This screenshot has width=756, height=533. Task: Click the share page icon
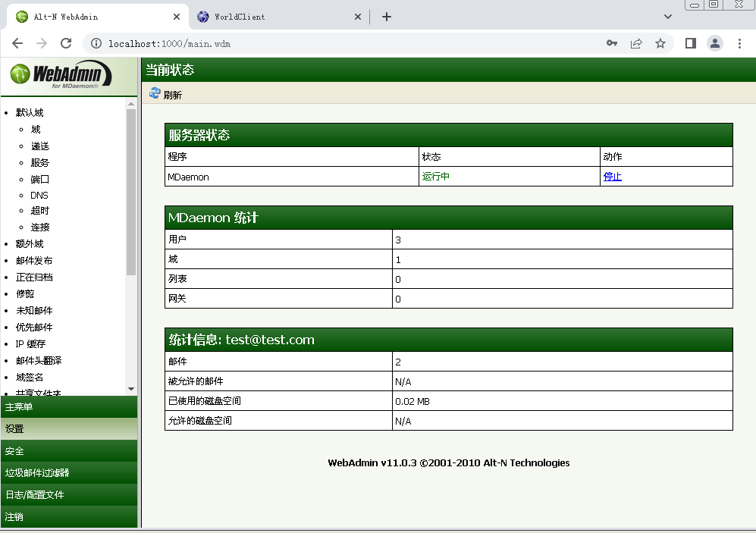pos(636,43)
